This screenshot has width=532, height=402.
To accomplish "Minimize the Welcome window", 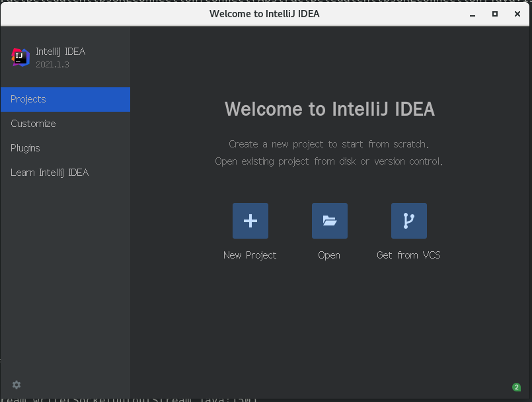I will click(x=473, y=15).
